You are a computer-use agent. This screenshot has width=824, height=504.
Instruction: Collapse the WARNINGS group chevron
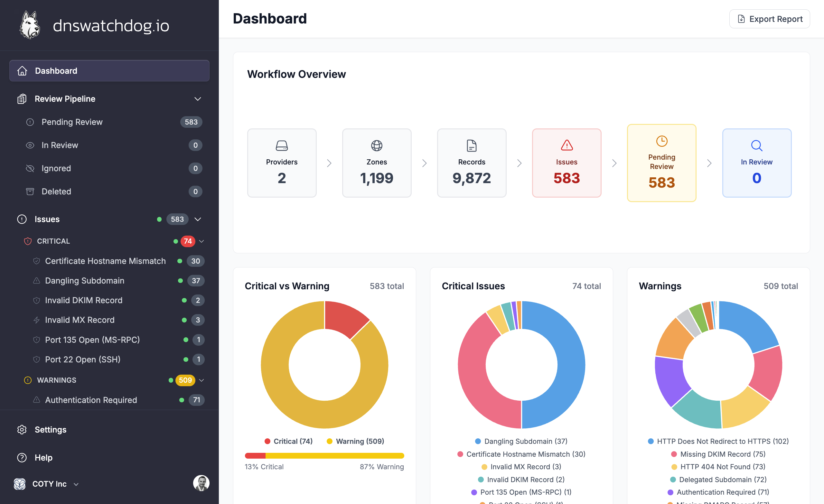coord(201,380)
